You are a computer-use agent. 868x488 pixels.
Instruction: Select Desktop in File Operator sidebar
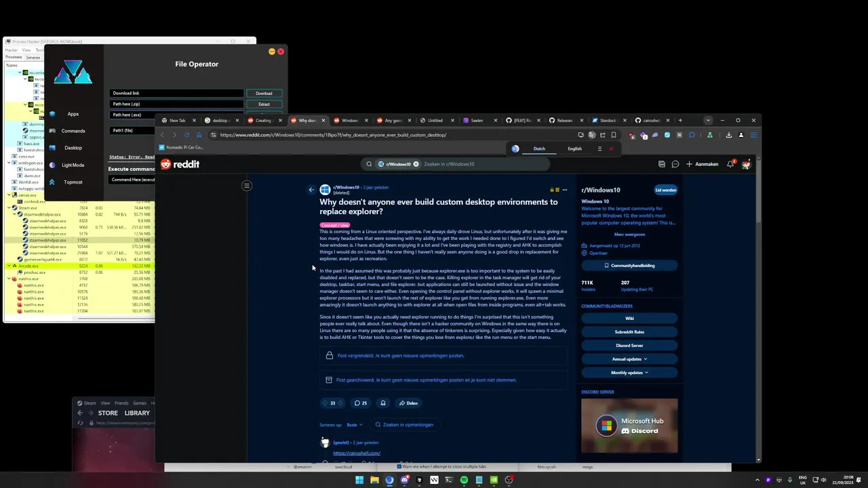pos(73,148)
